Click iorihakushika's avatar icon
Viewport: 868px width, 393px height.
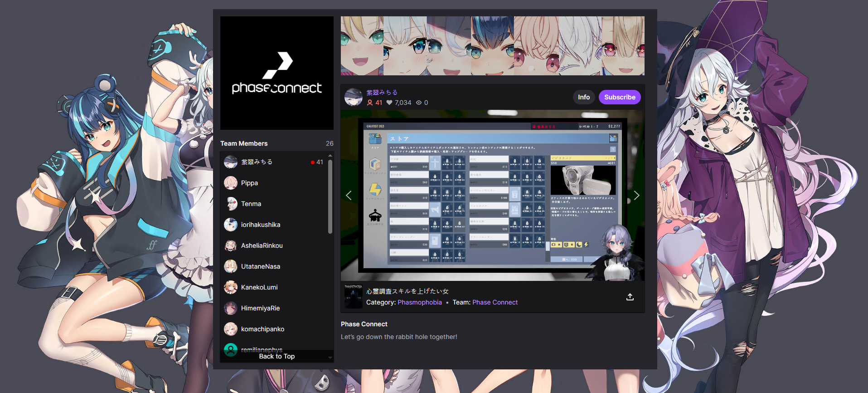pos(231,225)
